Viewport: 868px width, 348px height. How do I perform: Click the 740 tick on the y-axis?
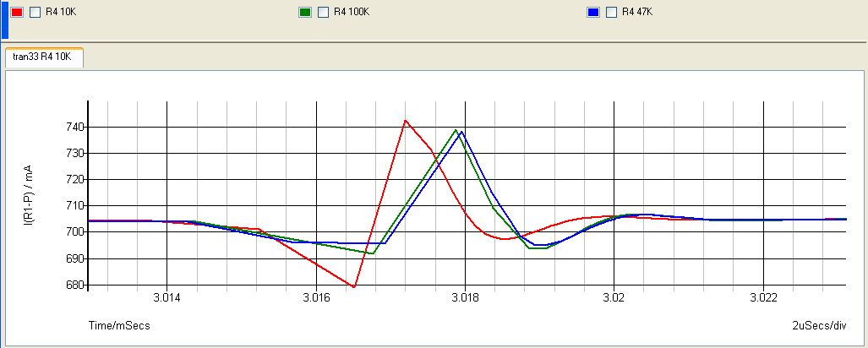[x=72, y=127]
